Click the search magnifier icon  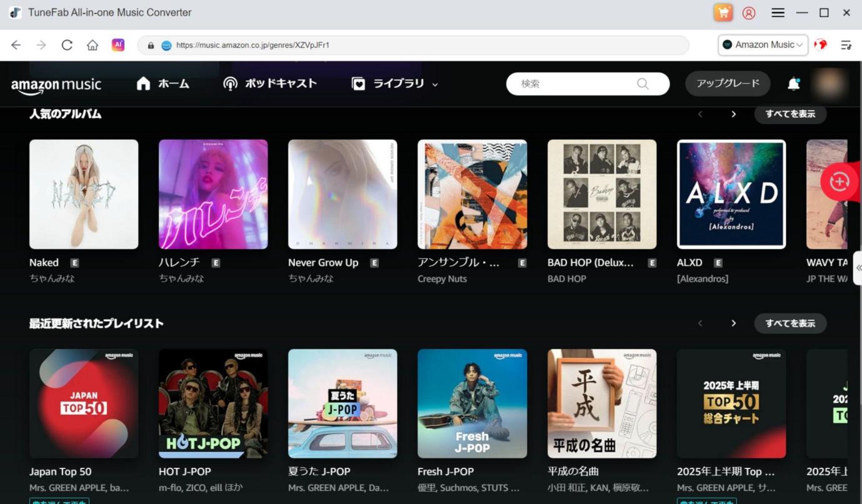[643, 84]
